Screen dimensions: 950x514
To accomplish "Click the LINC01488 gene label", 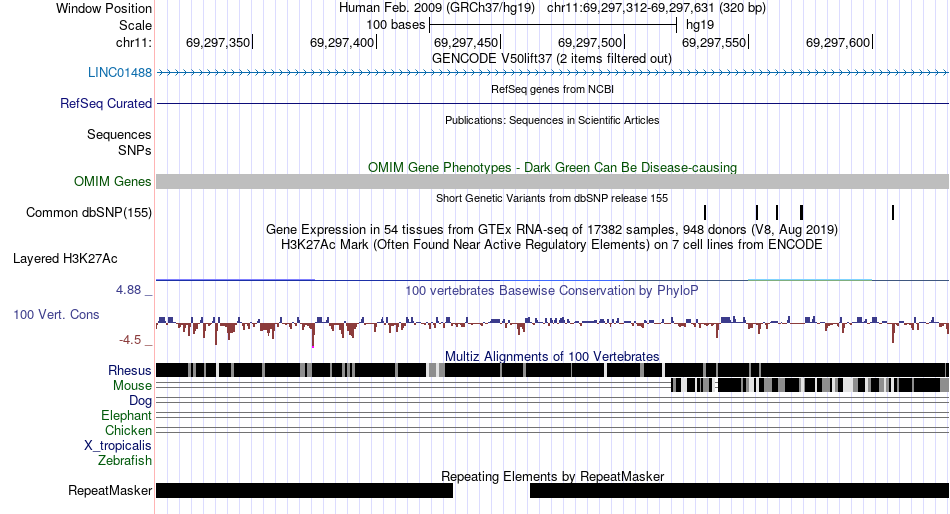I will click(119, 73).
